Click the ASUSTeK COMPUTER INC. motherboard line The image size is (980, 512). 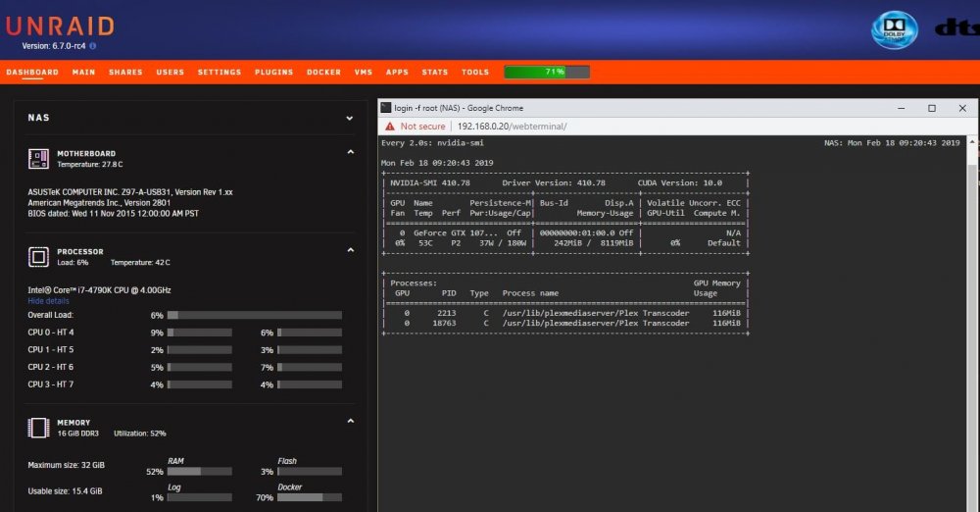pyautogui.click(x=130, y=192)
